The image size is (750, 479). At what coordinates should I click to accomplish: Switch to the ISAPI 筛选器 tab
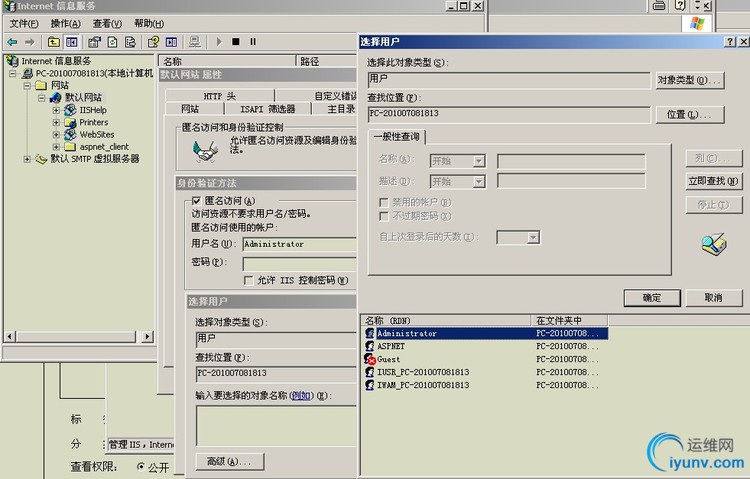click(x=267, y=109)
